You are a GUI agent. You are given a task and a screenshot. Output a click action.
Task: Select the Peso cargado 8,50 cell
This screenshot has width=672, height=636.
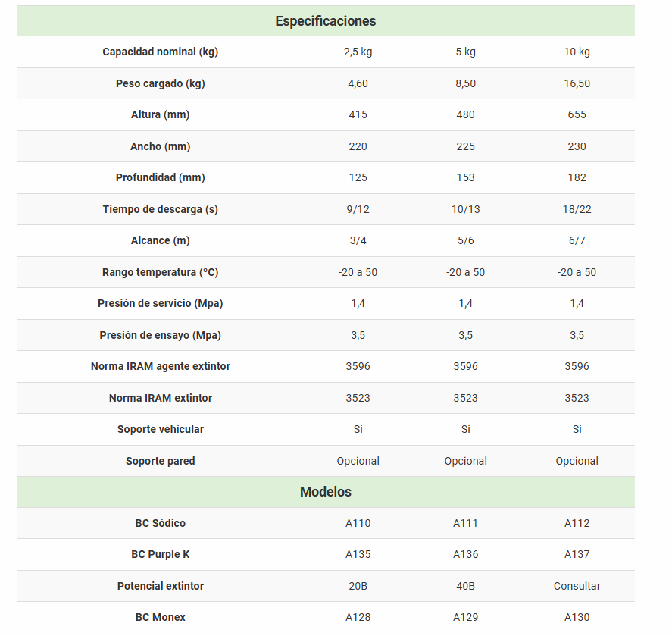coord(465,83)
